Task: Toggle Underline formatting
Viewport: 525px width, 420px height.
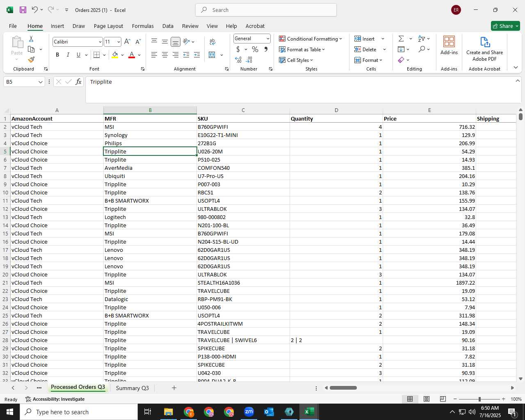Action: [x=78, y=55]
